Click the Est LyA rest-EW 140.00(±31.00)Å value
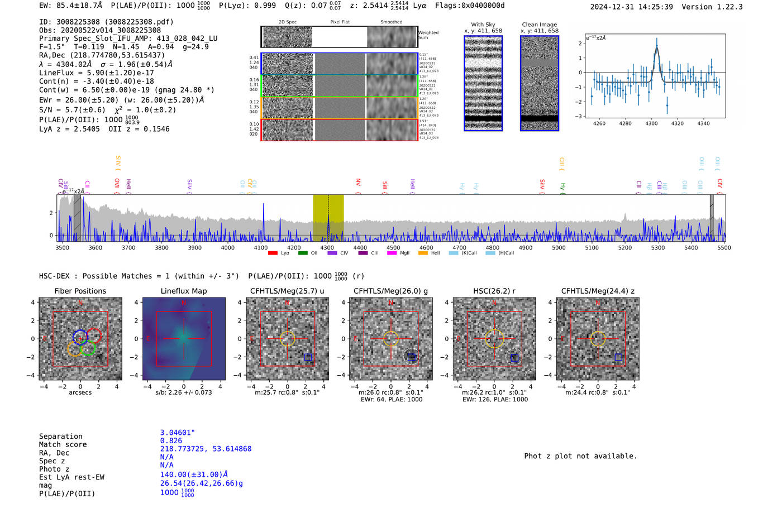The height and width of the screenshot is (532, 782). 194,475
